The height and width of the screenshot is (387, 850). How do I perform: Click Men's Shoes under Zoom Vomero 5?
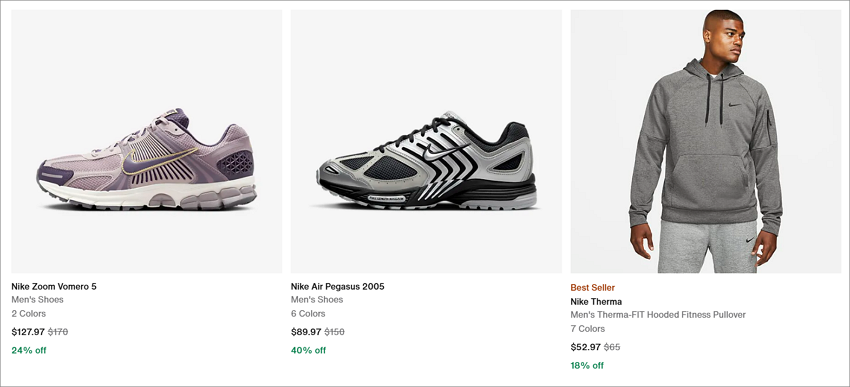point(37,299)
